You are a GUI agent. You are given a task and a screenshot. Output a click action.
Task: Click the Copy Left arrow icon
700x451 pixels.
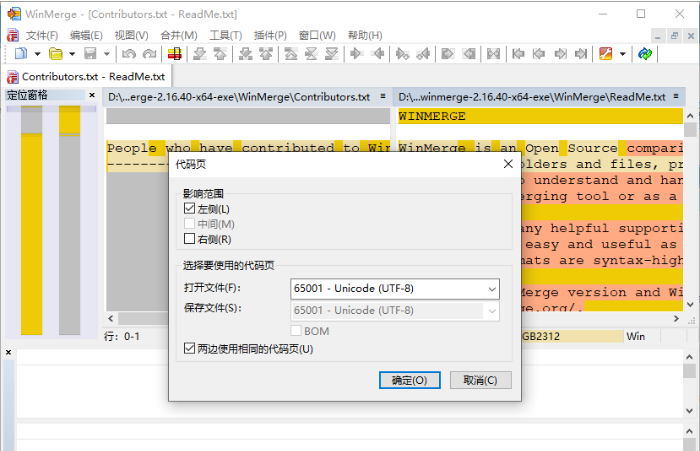(x=378, y=54)
